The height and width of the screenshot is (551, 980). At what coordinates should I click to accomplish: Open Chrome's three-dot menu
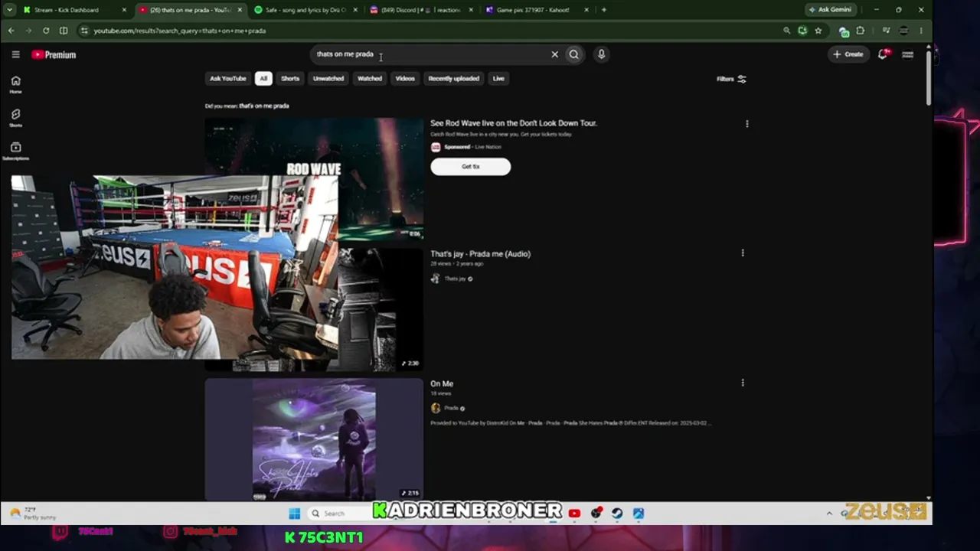[x=921, y=31]
